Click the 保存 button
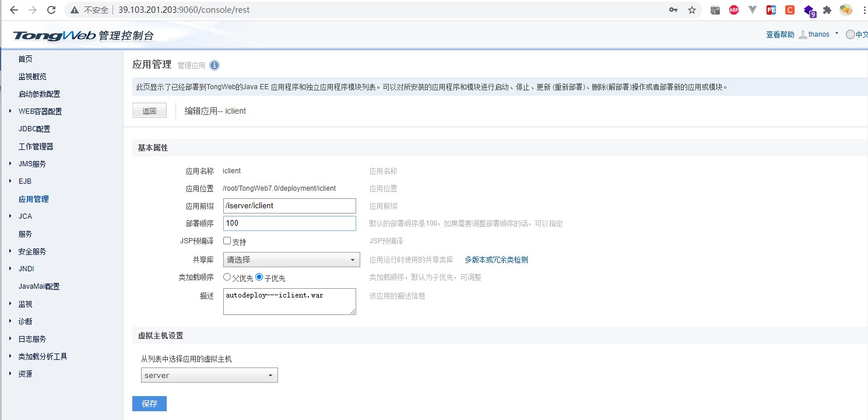 (150, 404)
